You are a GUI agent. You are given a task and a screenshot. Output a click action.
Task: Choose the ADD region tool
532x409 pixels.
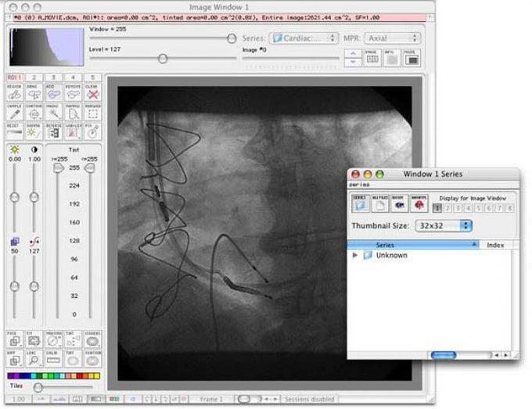[x=54, y=92]
